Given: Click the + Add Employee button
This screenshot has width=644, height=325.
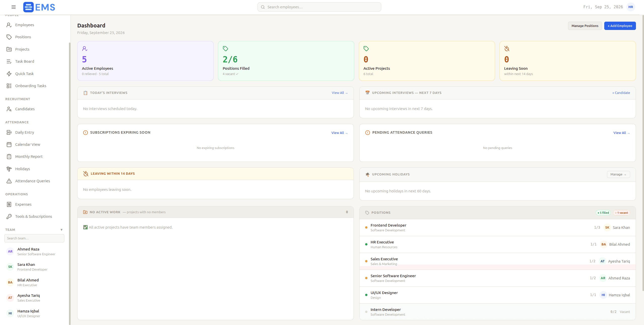Looking at the screenshot, I should pyautogui.click(x=620, y=26).
